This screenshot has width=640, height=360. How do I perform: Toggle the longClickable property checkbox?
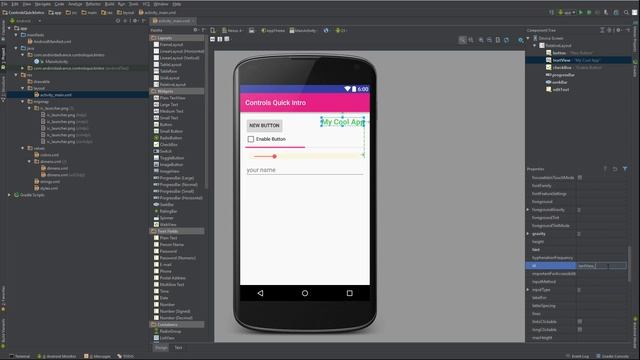click(580, 329)
